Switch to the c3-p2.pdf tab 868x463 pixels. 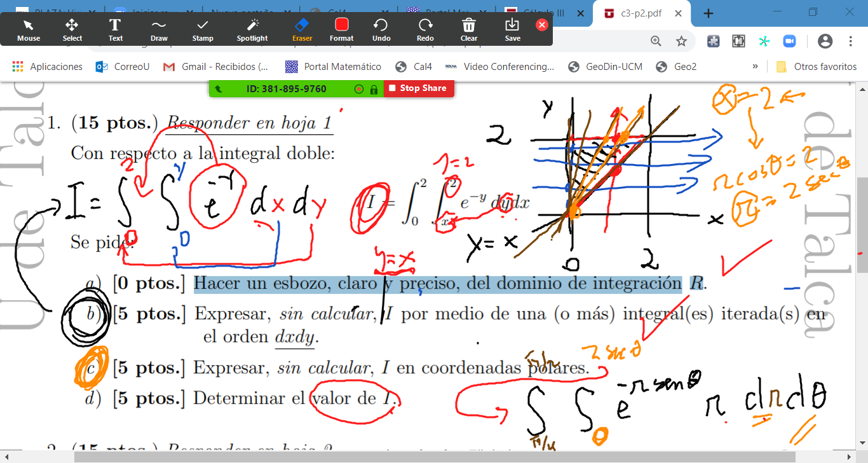tap(642, 13)
